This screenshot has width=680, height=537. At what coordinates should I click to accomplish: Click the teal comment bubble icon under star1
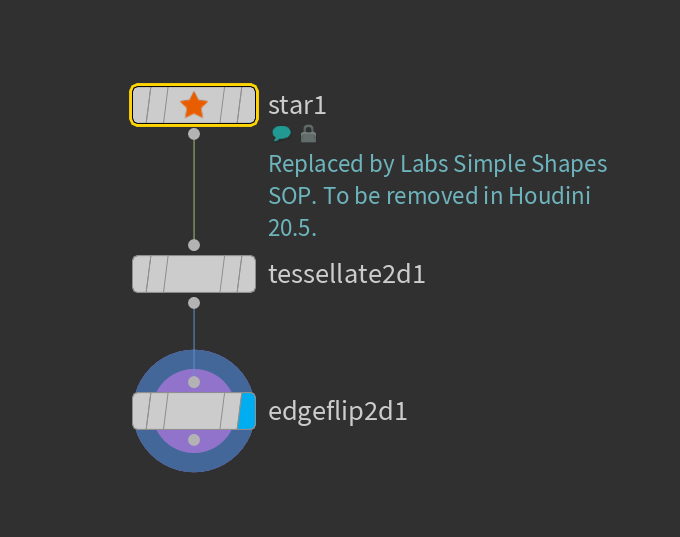pos(282,133)
